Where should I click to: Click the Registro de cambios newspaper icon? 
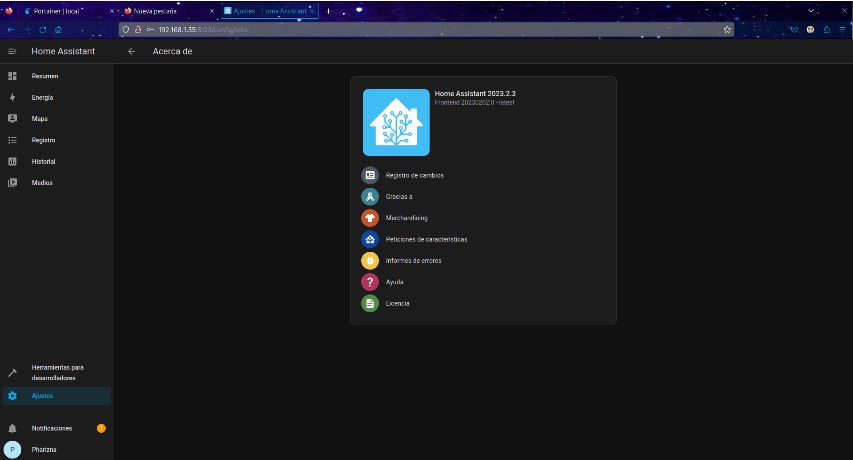370,175
